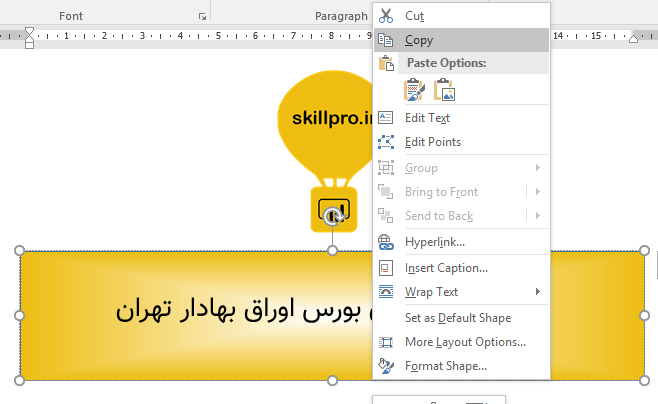The image size is (658, 404).
Task: Expand Send to Back submenu arrow
Action: (538, 216)
